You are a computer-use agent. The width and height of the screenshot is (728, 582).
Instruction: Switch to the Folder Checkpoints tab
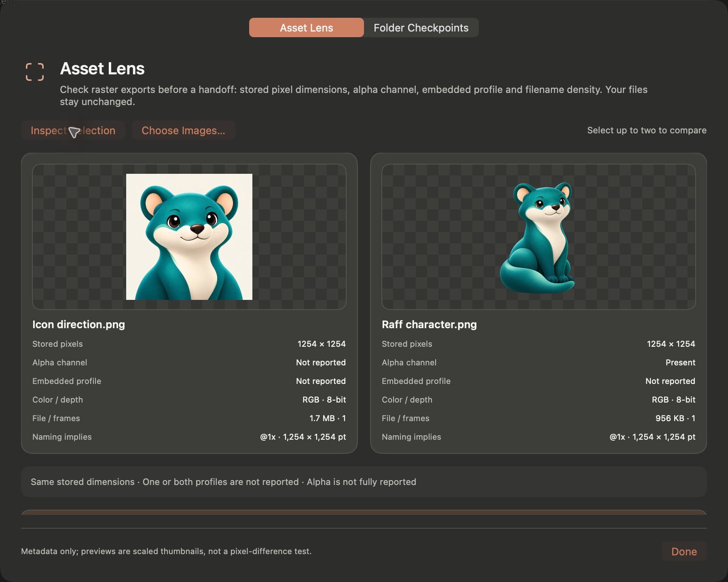pyautogui.click(x=421, y=27)
